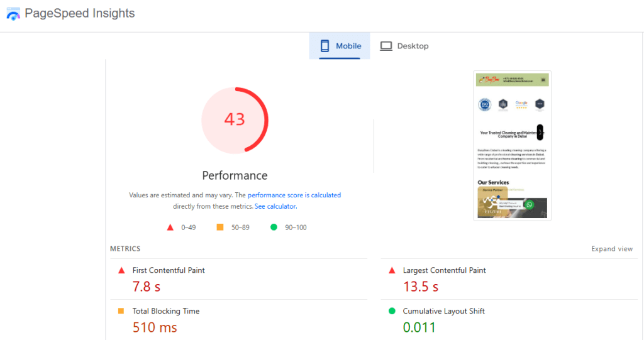This screenshot has width=644, height=340.
Task: Open the 'See calculator' link
Action: (275, 206)
